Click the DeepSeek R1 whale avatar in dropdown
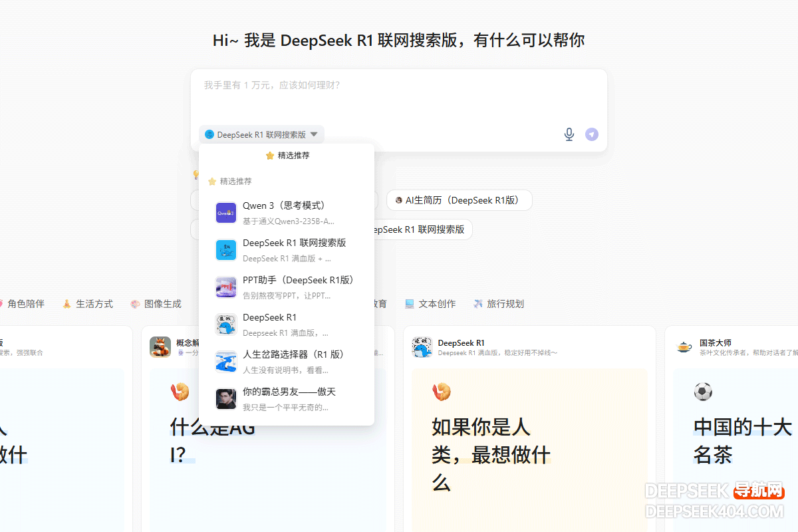This screenshot has height=532, width=798. coord(226,325)
